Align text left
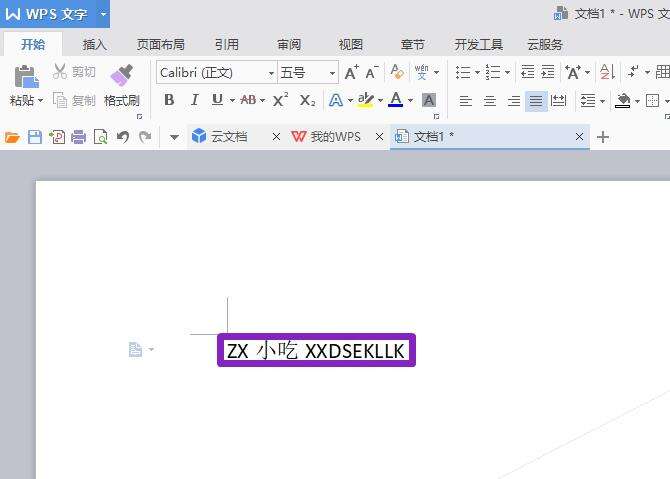This screenshot has width=670, height=479. 466,101
